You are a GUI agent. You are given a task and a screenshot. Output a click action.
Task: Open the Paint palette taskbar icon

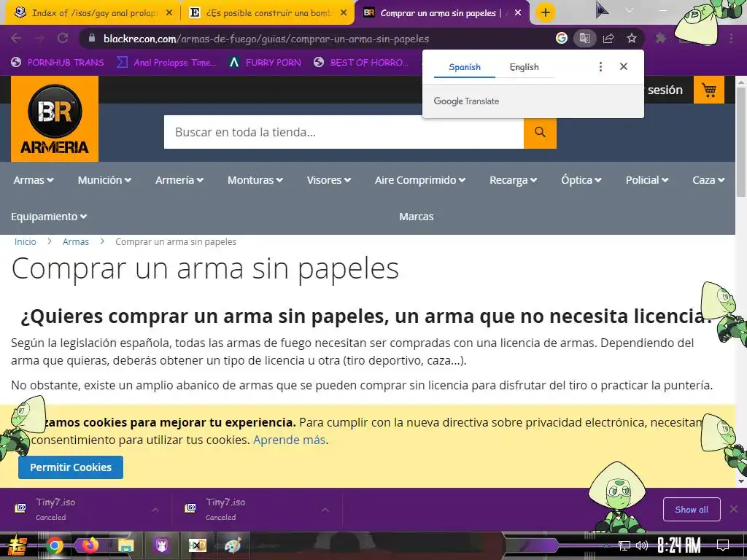pyautogui.click(x=233, y=545)
